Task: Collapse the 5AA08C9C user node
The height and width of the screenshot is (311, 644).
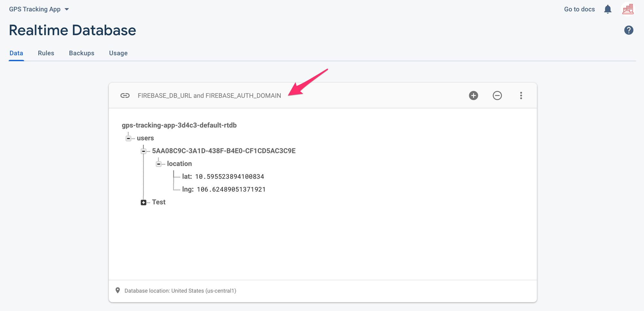Action: pos(143,151)
